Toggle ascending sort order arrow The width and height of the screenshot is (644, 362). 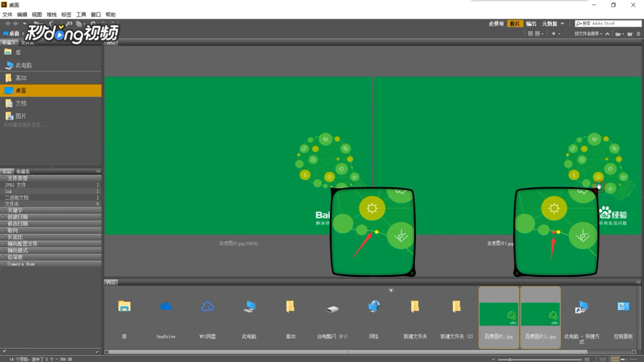point(607,34)
